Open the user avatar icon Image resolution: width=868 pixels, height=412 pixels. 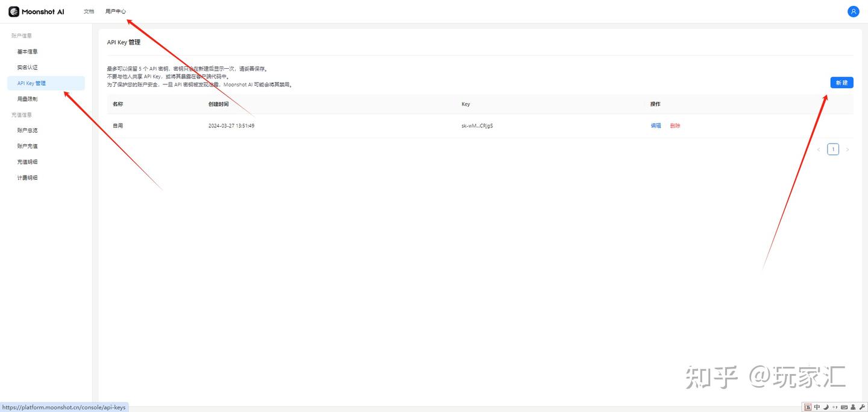[x=853, y=11]
